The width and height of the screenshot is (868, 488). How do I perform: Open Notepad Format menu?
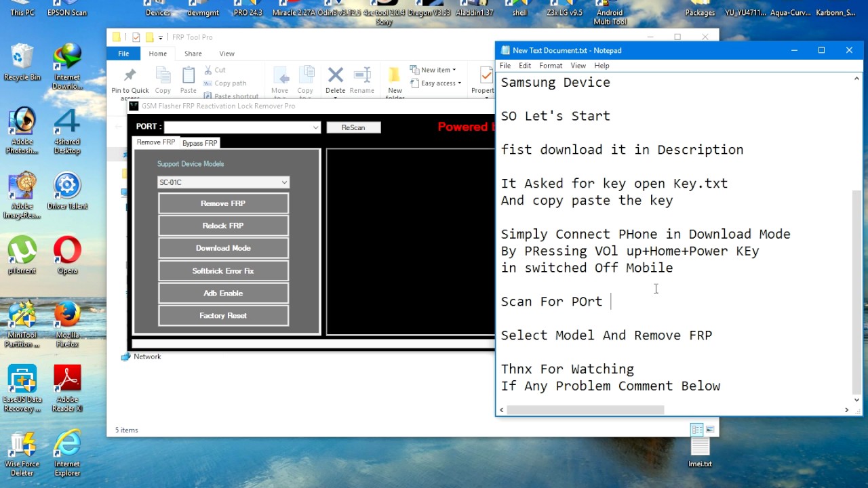point(551,66)
